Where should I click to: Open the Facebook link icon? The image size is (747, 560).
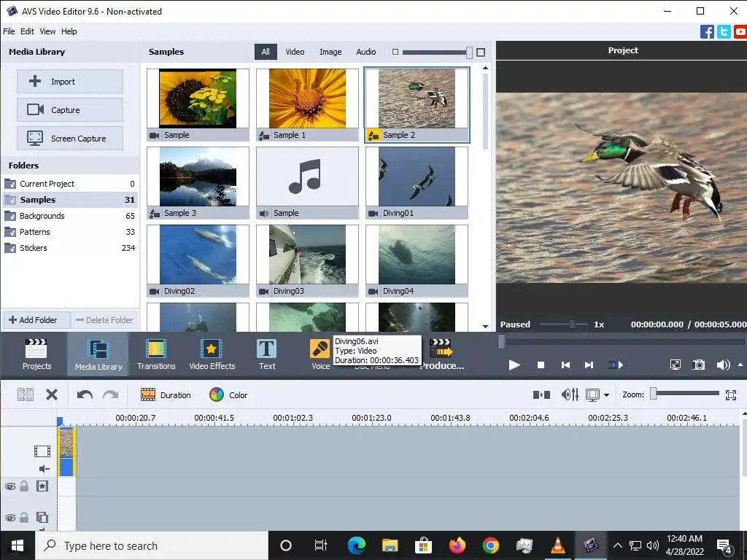707,32
